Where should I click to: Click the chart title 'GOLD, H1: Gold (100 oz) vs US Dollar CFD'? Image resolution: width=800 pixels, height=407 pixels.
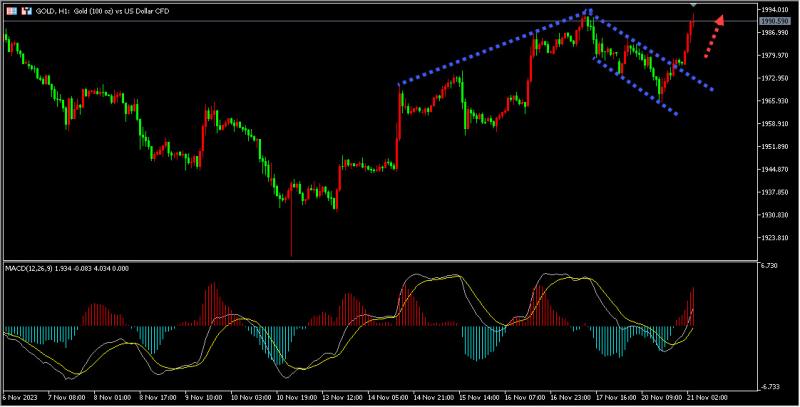pyautogui.click(x=103, y=11)
